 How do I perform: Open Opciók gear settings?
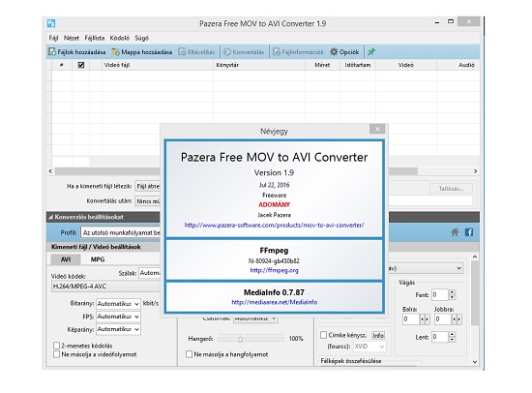click(x=344, y=52)
